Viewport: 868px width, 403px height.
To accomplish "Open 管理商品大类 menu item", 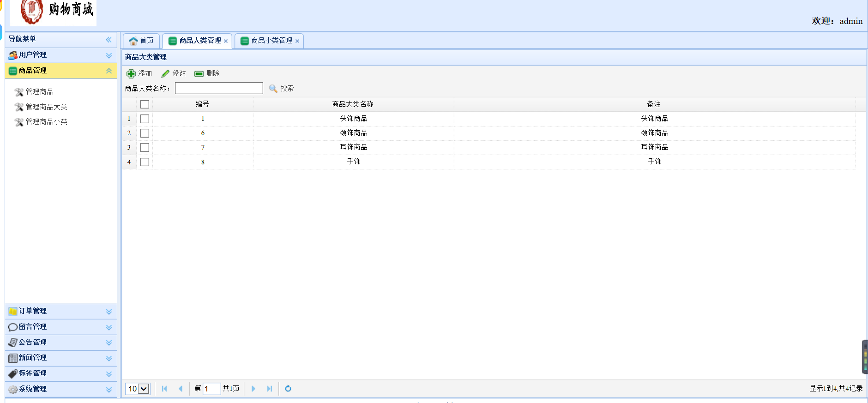I will click(47, 107).
